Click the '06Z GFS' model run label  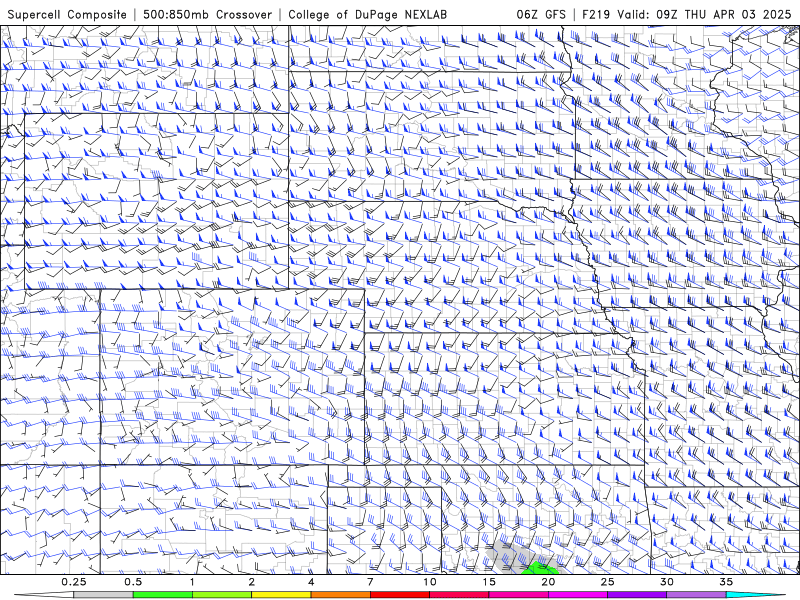[541, 14]
